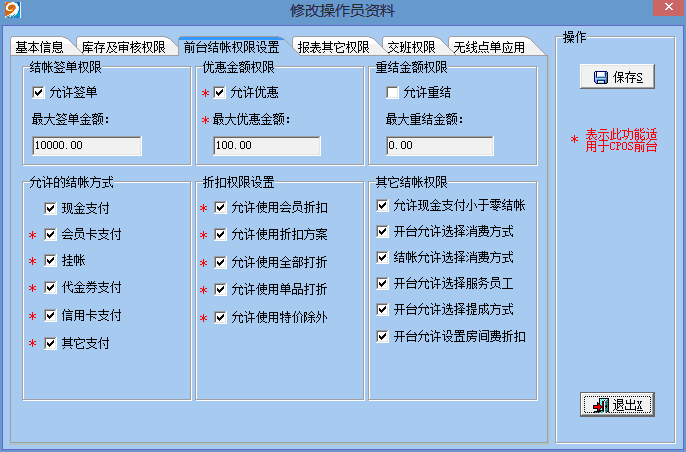Screen dimensions: 686x452
Task: Enable the 允许重结 checkbox
Action: [x=393, y=93]
